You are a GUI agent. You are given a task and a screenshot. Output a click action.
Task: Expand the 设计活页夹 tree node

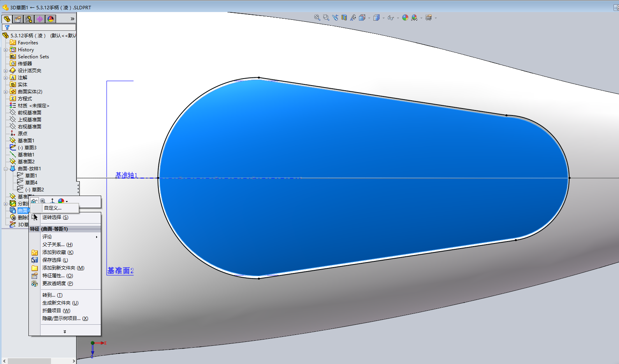pyautogui.click(x=5, y=71)
